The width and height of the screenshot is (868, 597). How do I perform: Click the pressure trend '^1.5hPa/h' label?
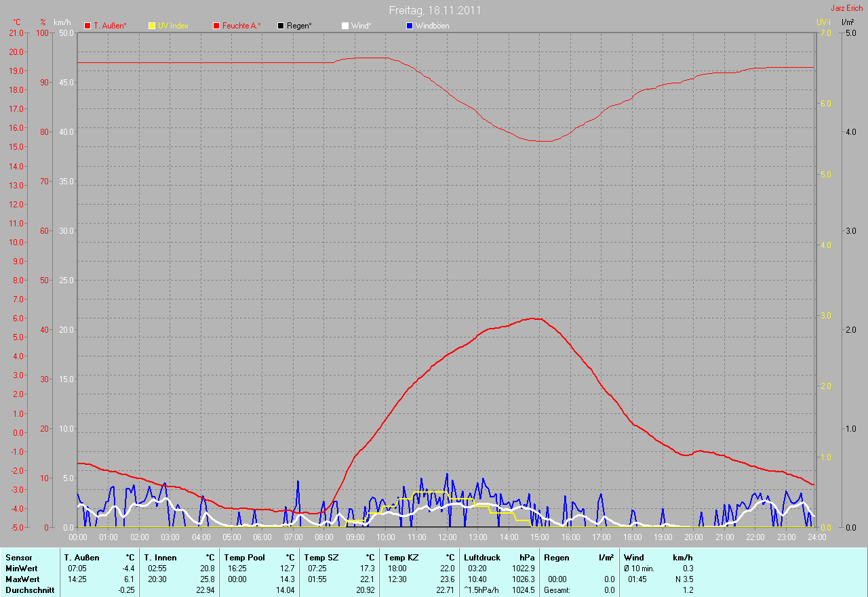point(481,590)
